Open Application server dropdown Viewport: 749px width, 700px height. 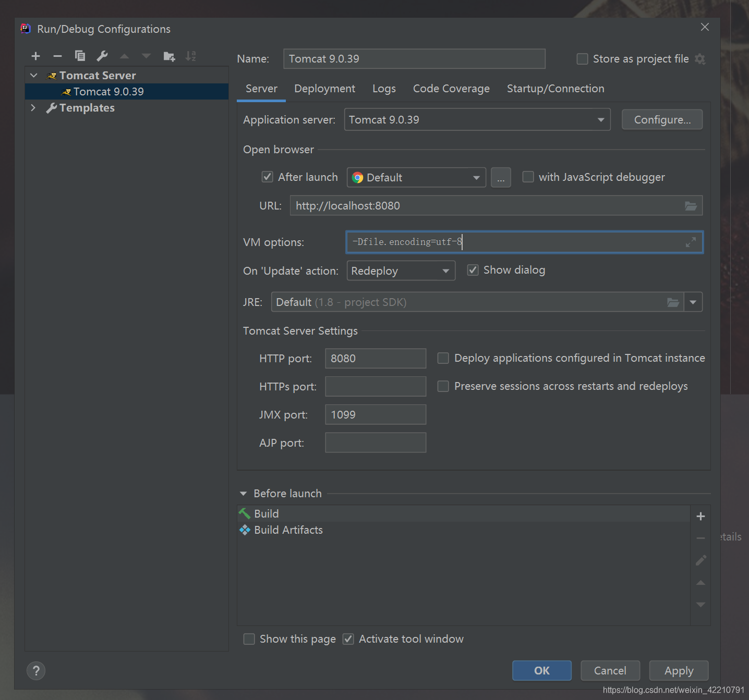pyautogui.click(x=477, y=120)
